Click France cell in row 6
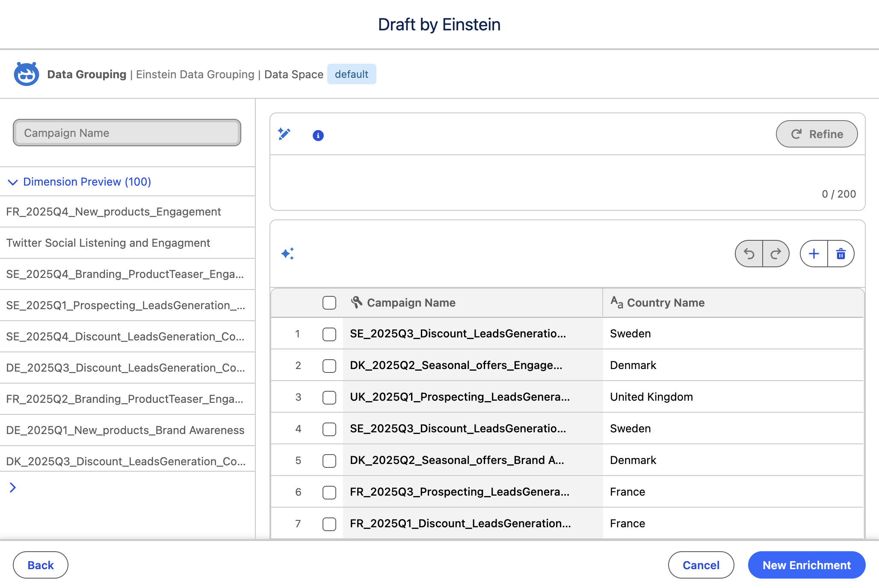This screenshot has height=588, width=879. coord(733,492)
